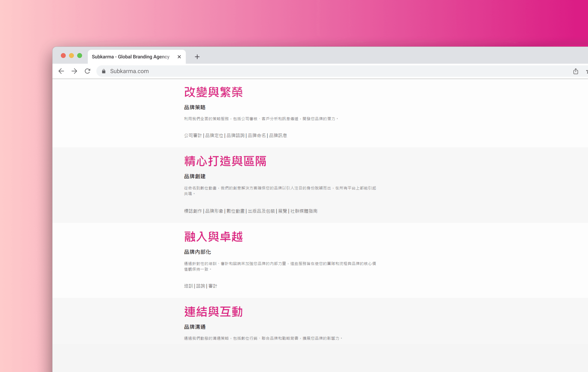Screen dimensions: 588x372
Task: Click the 社群媒體指南 service item
Action: click(304, 211)
